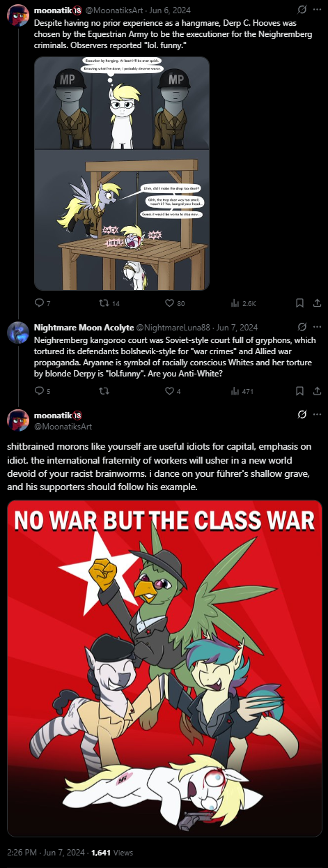This screenshot has height=868, width=328.
Task: Open more options on bottom moonatik tweet
Action: [317, 415]
